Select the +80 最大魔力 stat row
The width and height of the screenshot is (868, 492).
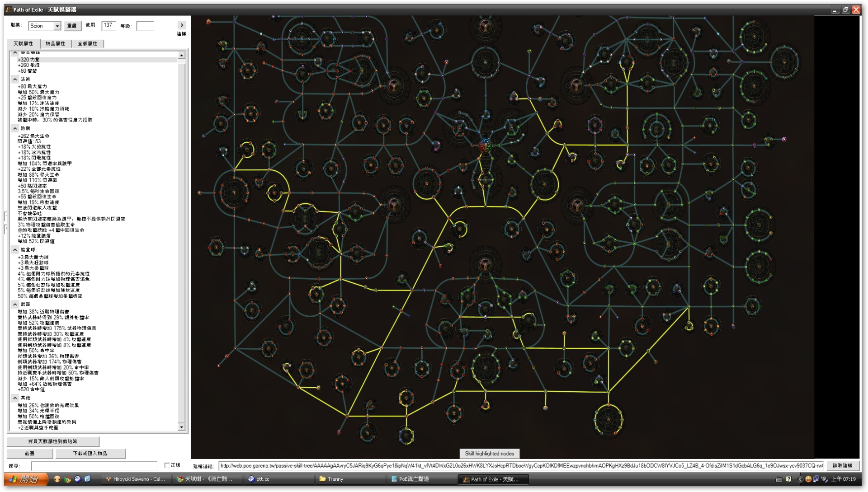click(x=97, y=87)
